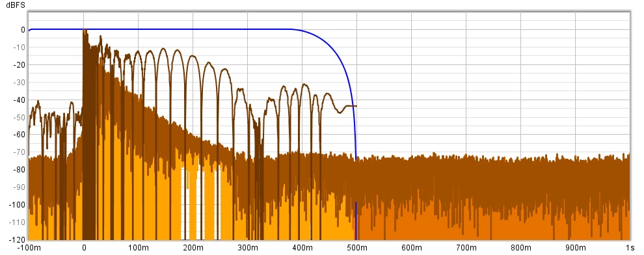This screenshot has width=644, height=255.
Task: Select the 600m time axis label
Action: [x=411, y=248]
